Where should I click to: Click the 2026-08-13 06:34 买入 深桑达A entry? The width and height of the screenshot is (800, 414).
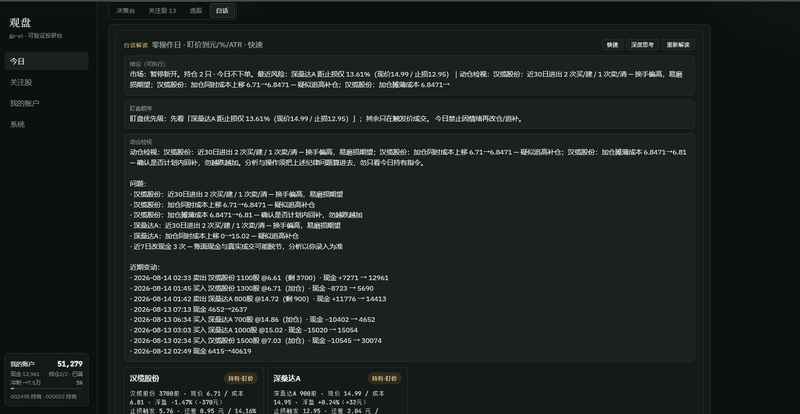coord(252,320)
